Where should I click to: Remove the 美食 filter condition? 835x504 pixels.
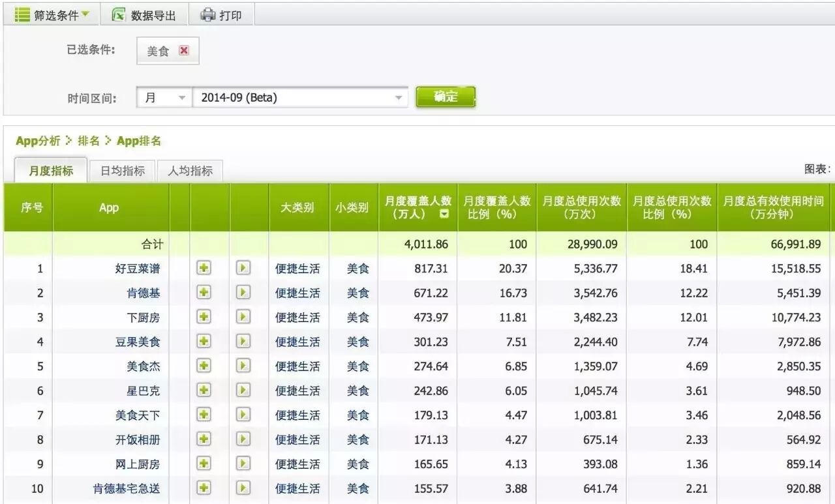[184, 50]
